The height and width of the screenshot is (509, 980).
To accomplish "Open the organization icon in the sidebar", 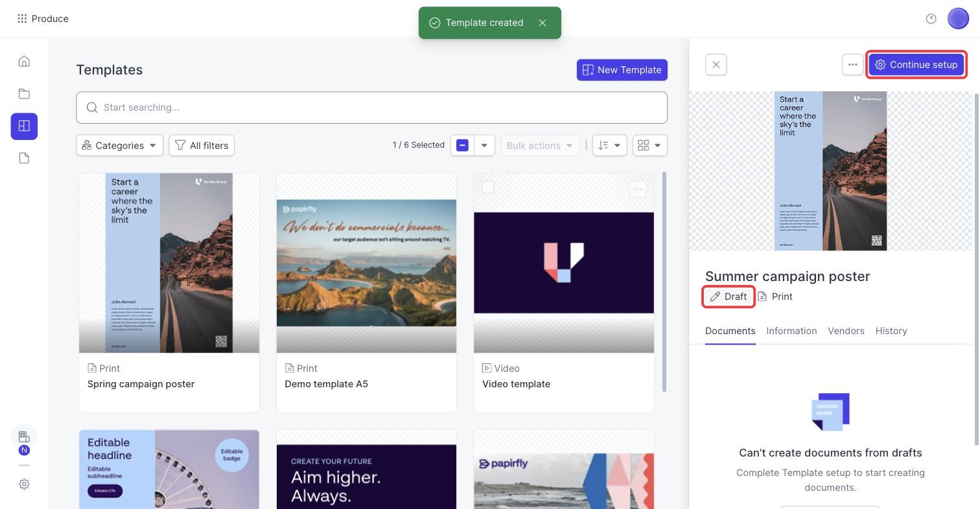I will tap(24, 436).
